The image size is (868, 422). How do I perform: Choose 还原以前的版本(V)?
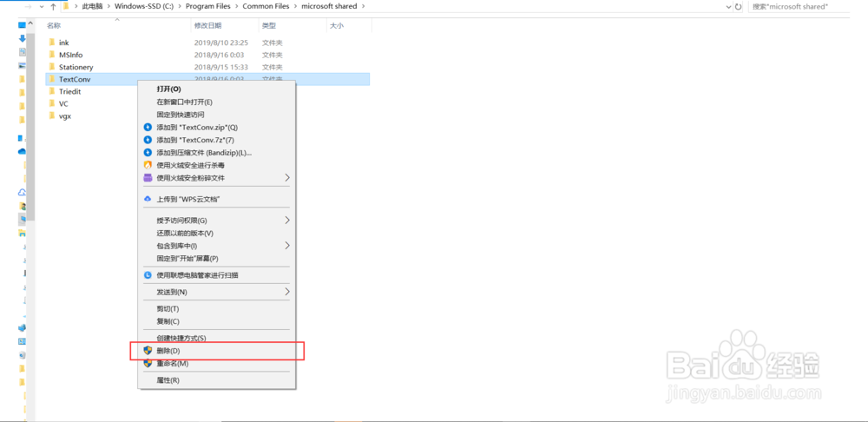217,234
